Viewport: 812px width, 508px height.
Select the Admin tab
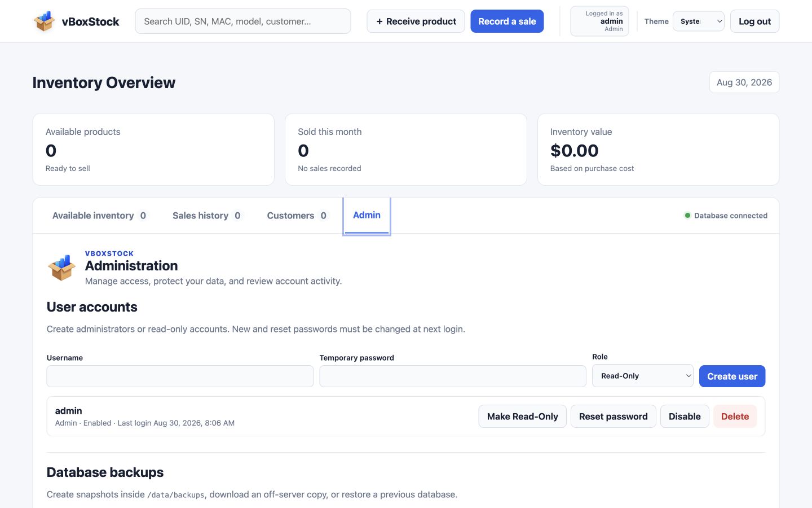pyautogui.click(x=367, y=215)
